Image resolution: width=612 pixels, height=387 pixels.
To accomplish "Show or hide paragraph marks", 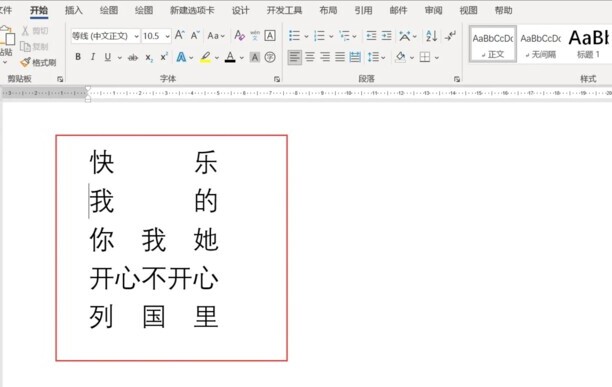I will pos(450,36).
